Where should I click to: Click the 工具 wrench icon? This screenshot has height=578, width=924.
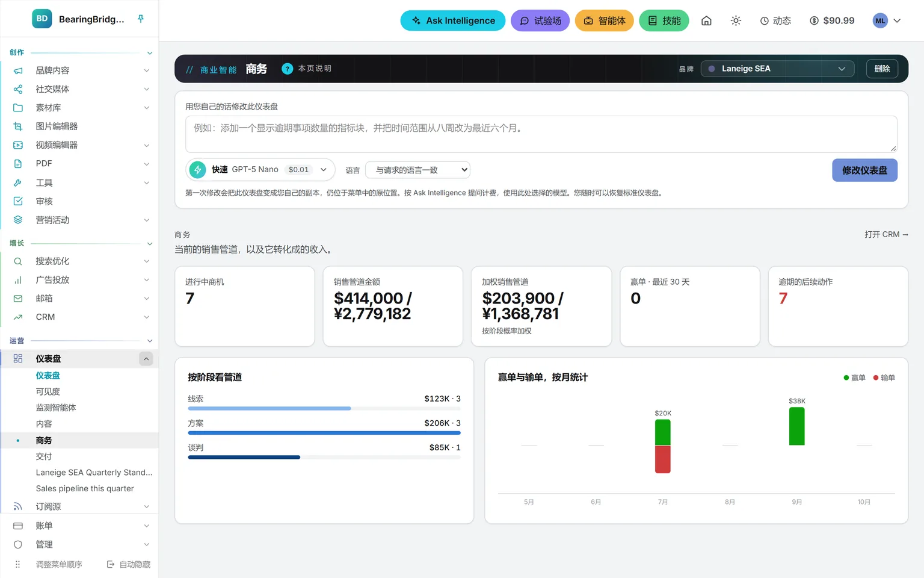coord(18,182)
